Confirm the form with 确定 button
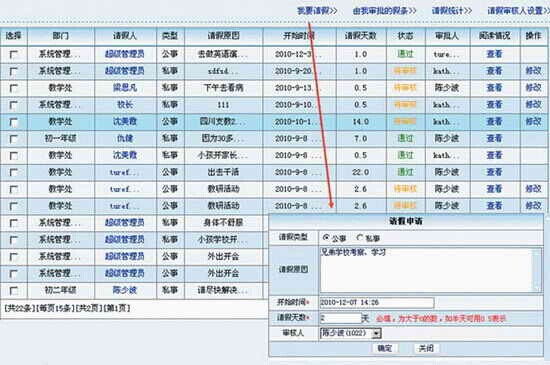 [x=385, y=348]
